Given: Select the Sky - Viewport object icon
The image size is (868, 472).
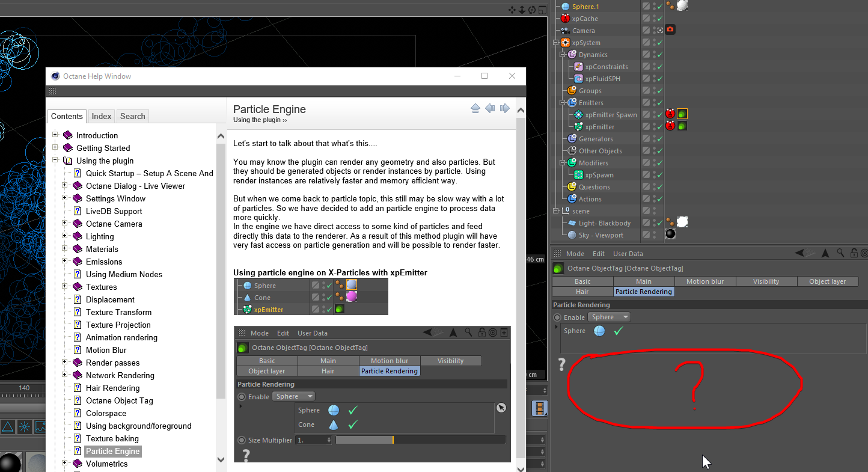Looking at the screenshot, I should tap(572, 235).
